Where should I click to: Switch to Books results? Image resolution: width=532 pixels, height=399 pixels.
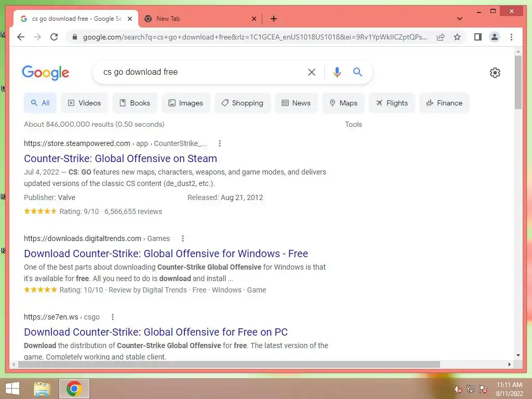[135, 103]
